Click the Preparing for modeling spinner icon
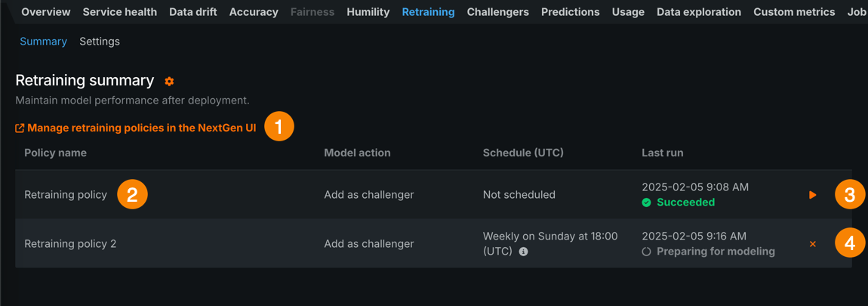 tap(646, 252)
